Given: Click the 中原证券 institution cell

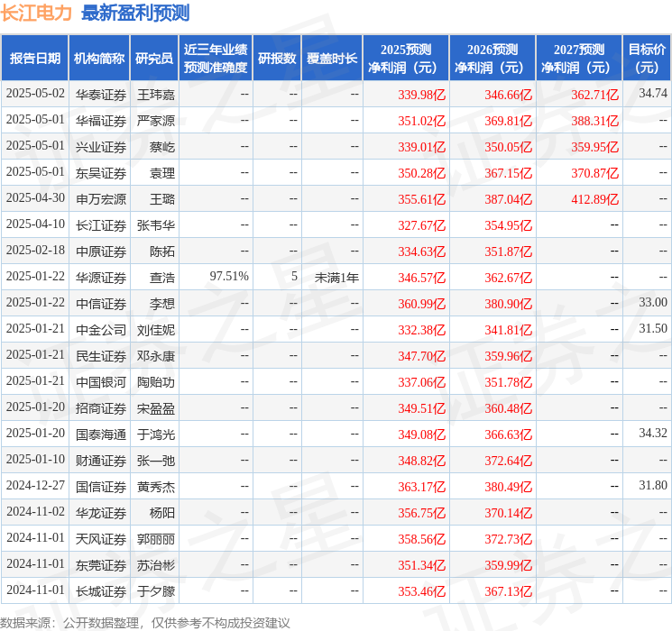Looking at the screenshot, I should coord(101,251).
